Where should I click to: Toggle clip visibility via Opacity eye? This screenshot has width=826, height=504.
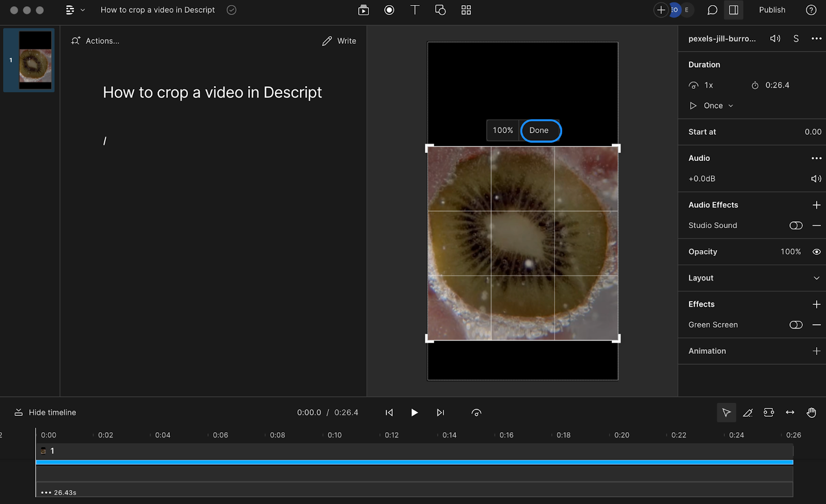[816, 252]
